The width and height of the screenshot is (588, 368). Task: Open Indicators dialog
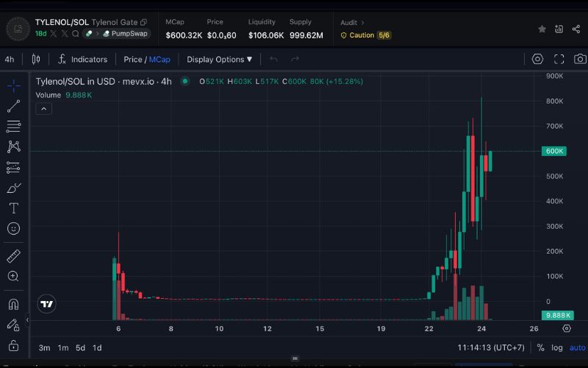(82, 59)
